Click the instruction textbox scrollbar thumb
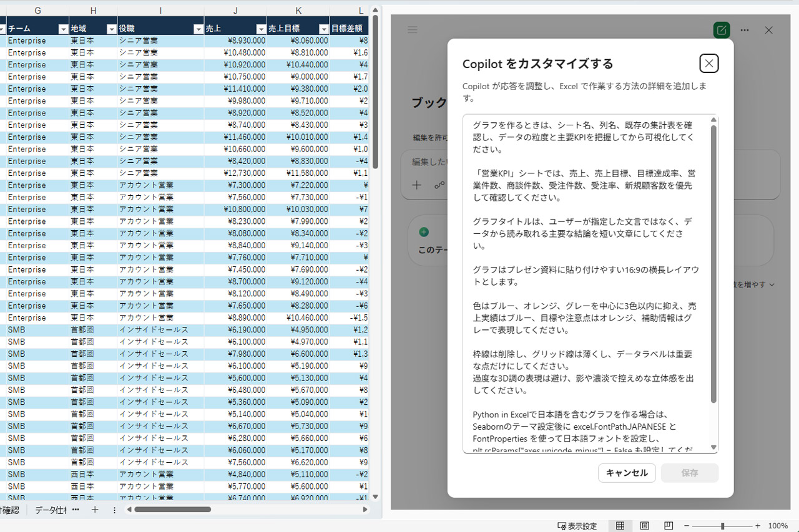The height and width of the screenshot is (532, 799). [x=714, y=264]
